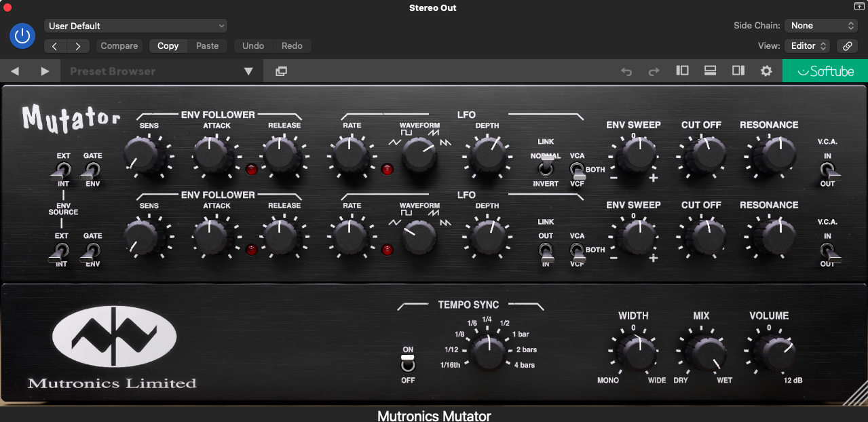Click top row WAVEFORM selector knob
Screen dimensions: 868x422
tap(419, 155)
